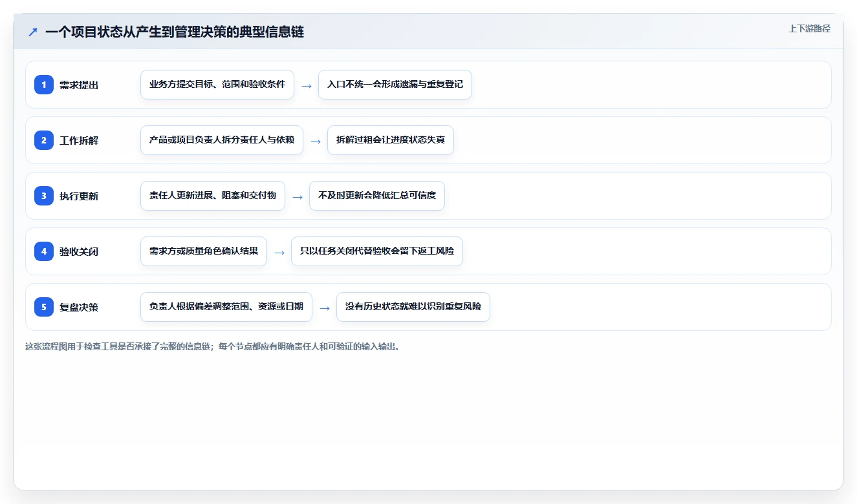Click the arrow in the 复盘决策 row

pos(325,308)
